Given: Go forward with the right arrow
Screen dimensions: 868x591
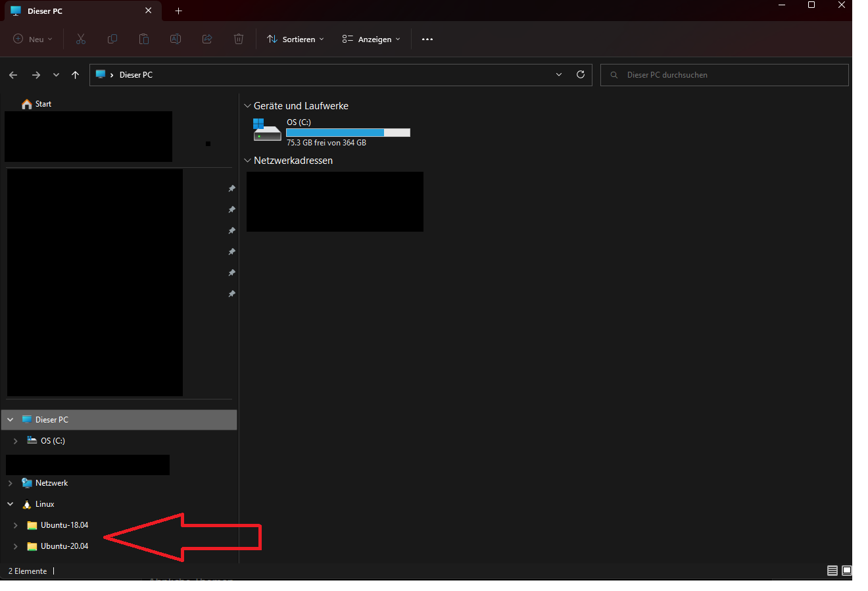Looking at the screenshot, I should 36,75.
